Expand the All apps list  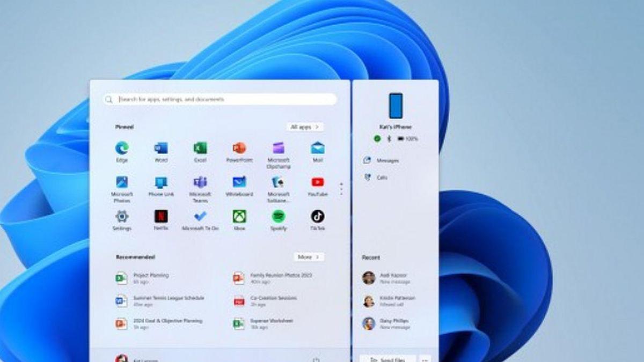tap(305, 127)
